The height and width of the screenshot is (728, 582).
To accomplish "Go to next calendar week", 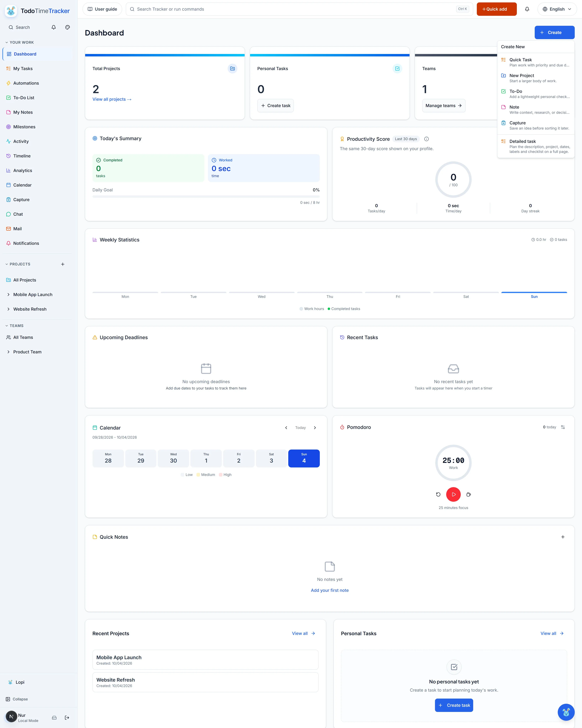I will pos(315,428).
